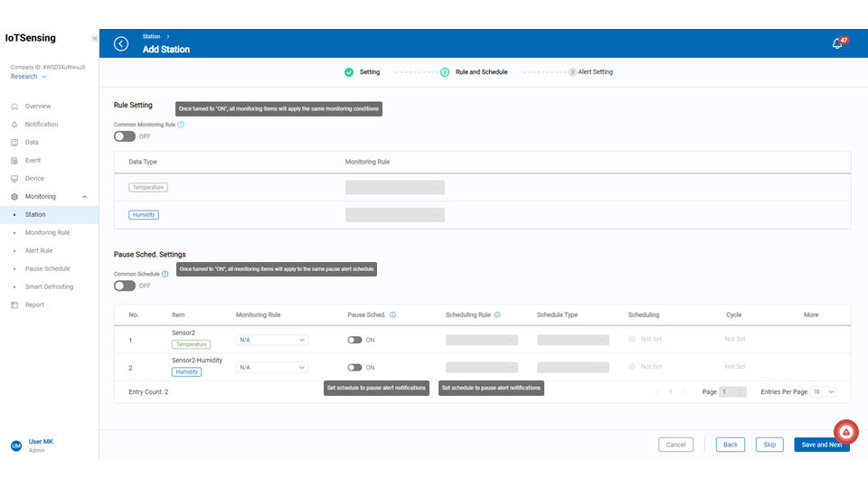The image size is (868, 488).
Task: Toggle Pause Sched. switch for Sensor2
Action: point(354,340)
